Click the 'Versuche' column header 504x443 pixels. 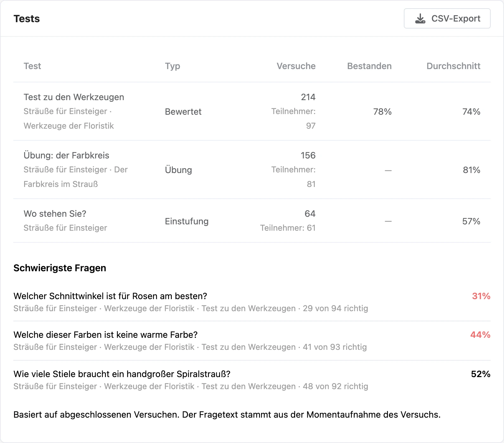[296, 66]
